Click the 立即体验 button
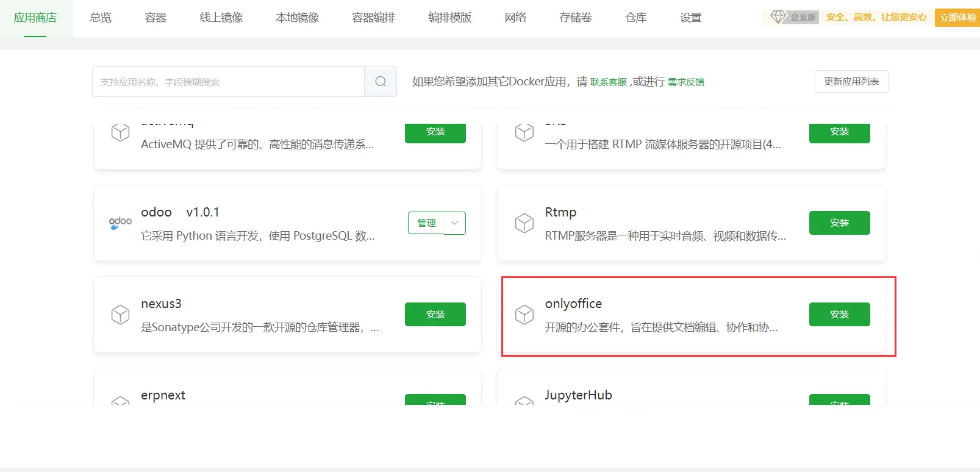 [957, 17]
